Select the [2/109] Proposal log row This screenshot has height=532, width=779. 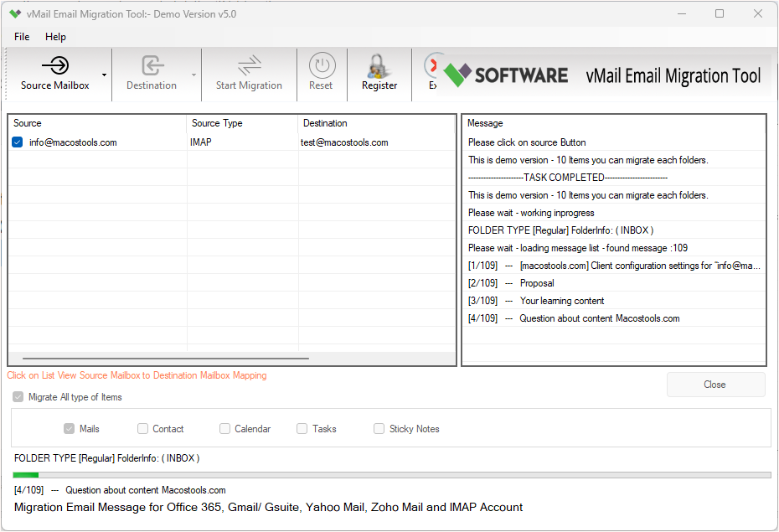pos(615,283)
